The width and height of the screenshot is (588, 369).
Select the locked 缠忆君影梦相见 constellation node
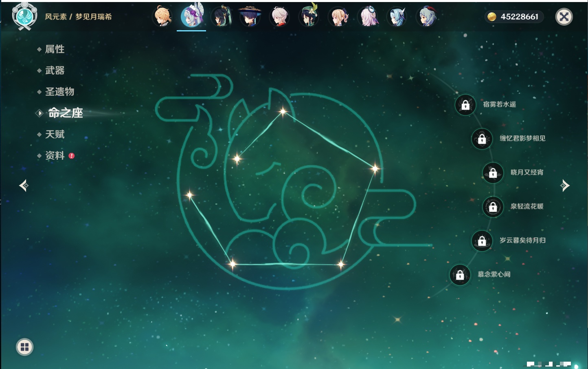coord(482,139)
